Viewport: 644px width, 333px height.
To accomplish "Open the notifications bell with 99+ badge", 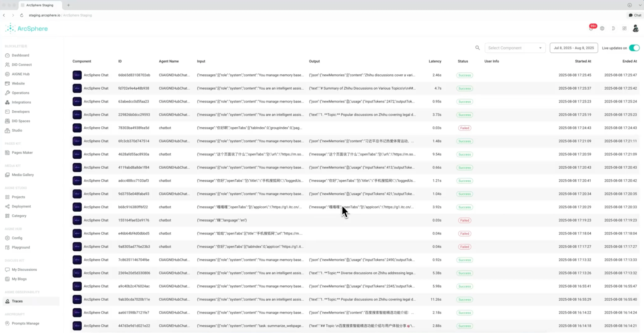I will [591, 28].
